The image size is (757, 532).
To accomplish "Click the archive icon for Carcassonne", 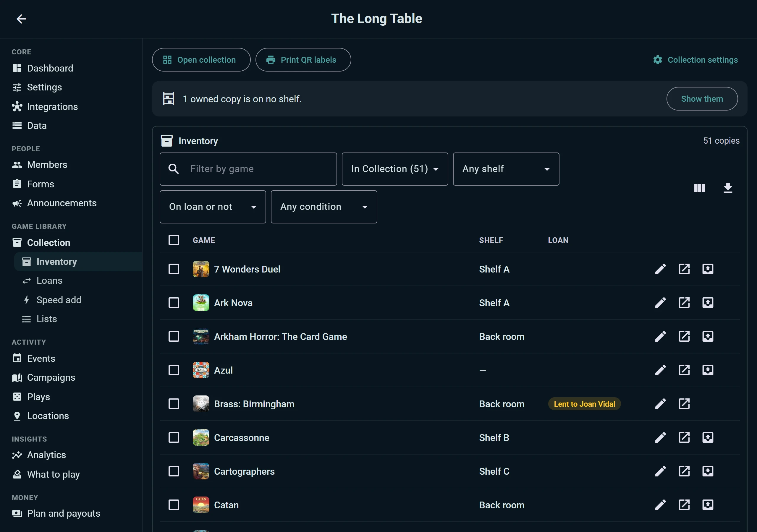I will click(708, 437).
